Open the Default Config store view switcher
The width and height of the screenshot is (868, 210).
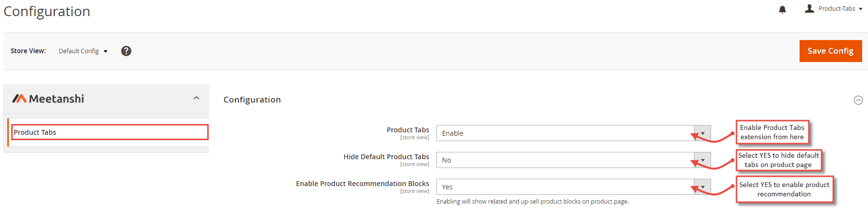tap(83, 51)
